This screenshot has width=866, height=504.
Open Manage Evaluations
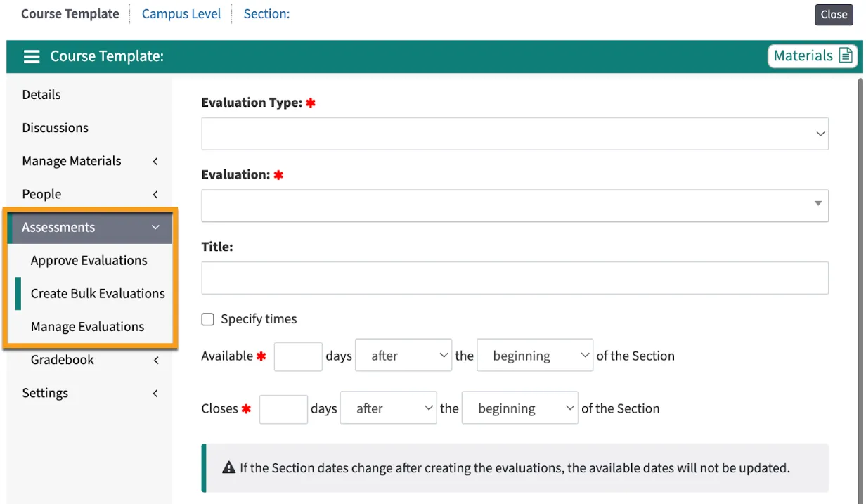(x=88, y=327)
